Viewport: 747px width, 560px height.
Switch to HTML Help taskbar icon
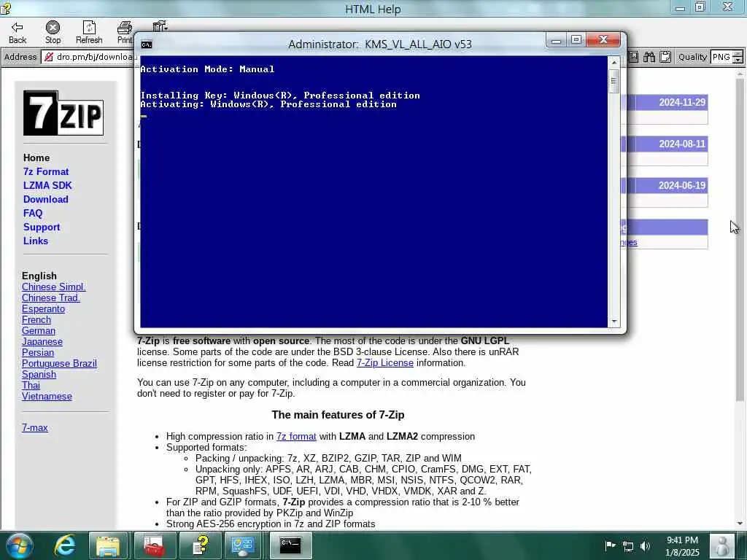201,545
